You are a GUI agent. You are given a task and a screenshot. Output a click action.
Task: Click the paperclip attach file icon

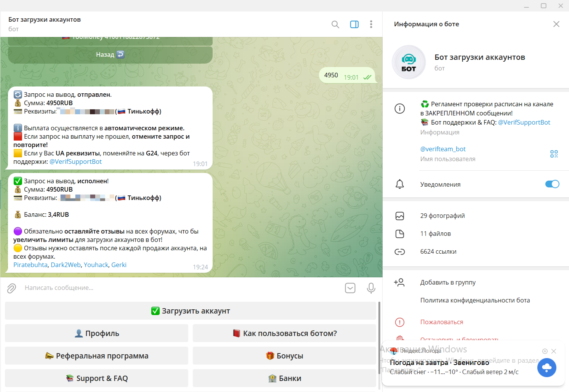pos(11,288)
